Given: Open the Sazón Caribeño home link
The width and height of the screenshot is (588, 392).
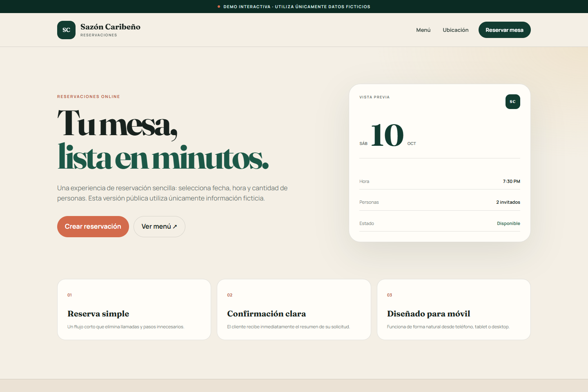Looking at the screenshot, I should coord(99,30).
